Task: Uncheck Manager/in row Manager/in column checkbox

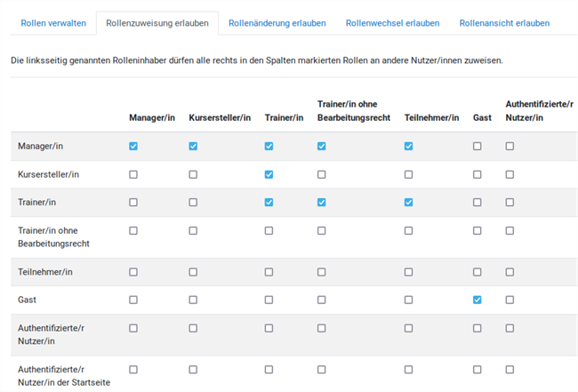Action: coord(133,147)
